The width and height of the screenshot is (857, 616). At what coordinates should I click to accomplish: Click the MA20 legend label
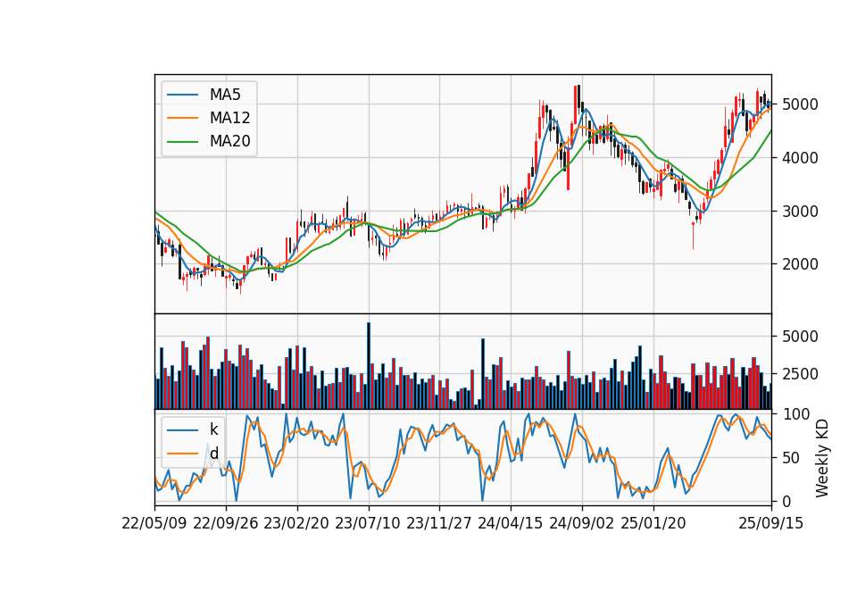point(229,142)
